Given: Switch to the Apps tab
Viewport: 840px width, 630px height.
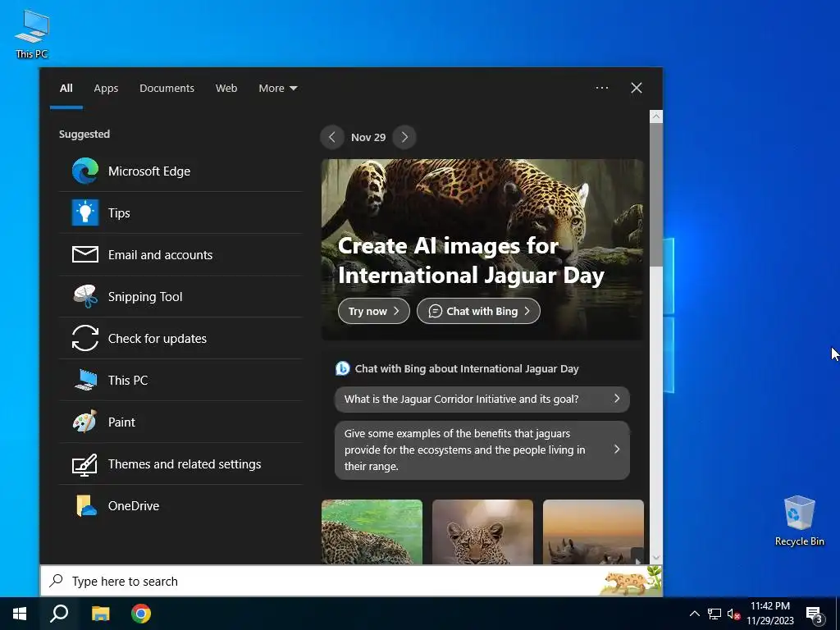Looking at the screenshot, I should [106, 88].
